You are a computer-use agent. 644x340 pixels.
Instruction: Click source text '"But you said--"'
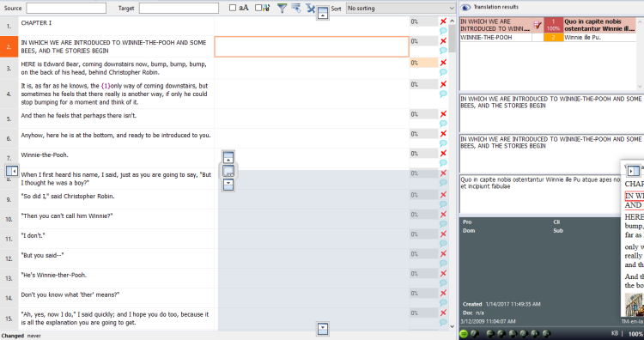(x=42, y=255)
